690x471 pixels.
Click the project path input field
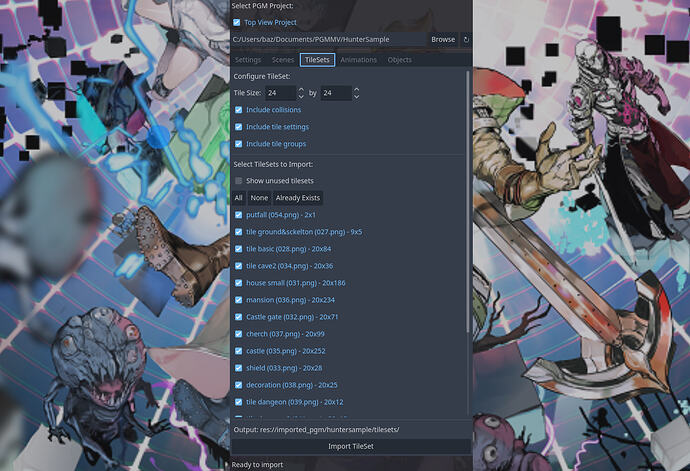point(329,40)
